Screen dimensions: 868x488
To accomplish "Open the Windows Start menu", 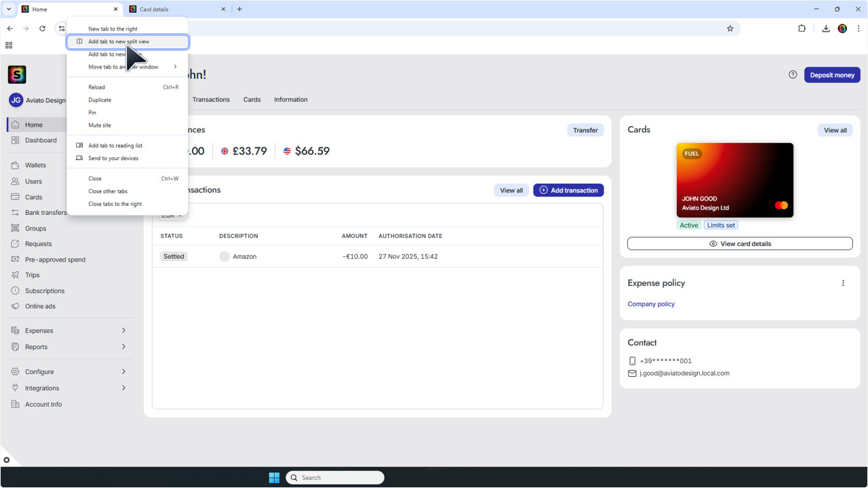I will 274,478.
